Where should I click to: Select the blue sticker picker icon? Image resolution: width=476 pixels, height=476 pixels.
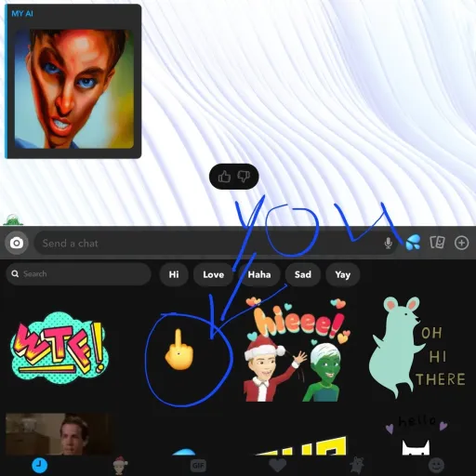414,243
